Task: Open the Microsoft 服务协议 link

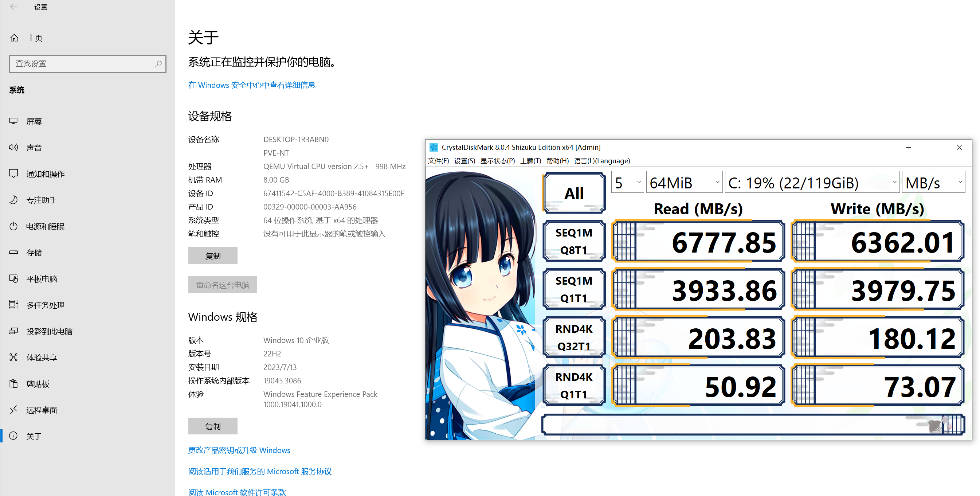Action: click(x=260, y=471)
